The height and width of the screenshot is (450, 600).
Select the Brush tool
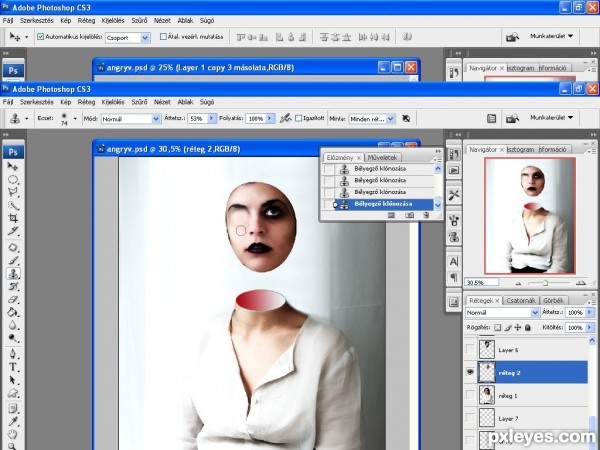(x=13, y=261)
